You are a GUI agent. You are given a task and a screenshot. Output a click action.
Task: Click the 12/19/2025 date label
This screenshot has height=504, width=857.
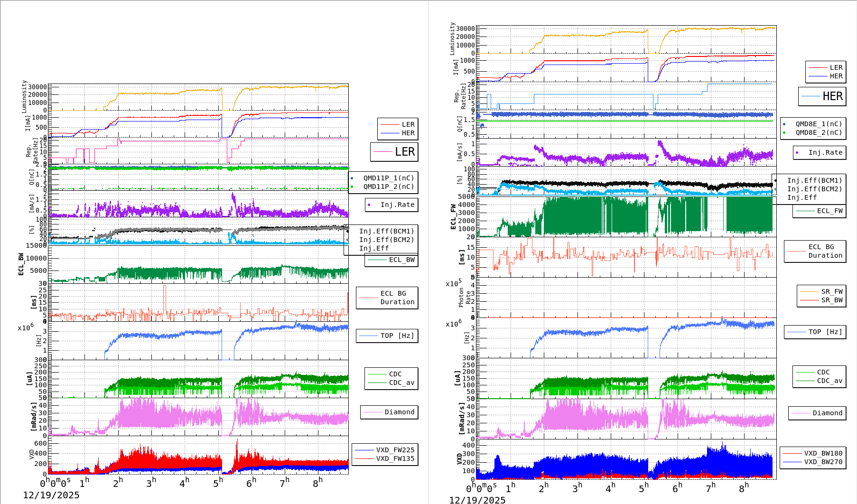pyautogui.click(x=52, y=495)
